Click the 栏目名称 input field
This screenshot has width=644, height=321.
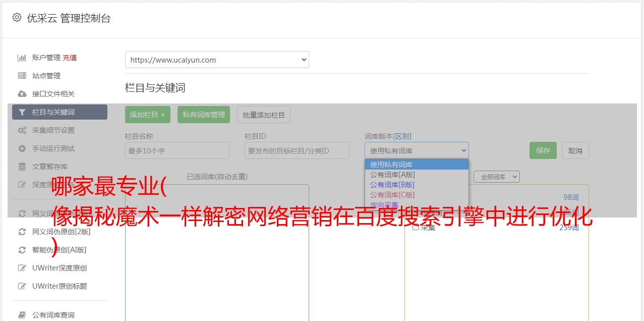tap(177, 150)
